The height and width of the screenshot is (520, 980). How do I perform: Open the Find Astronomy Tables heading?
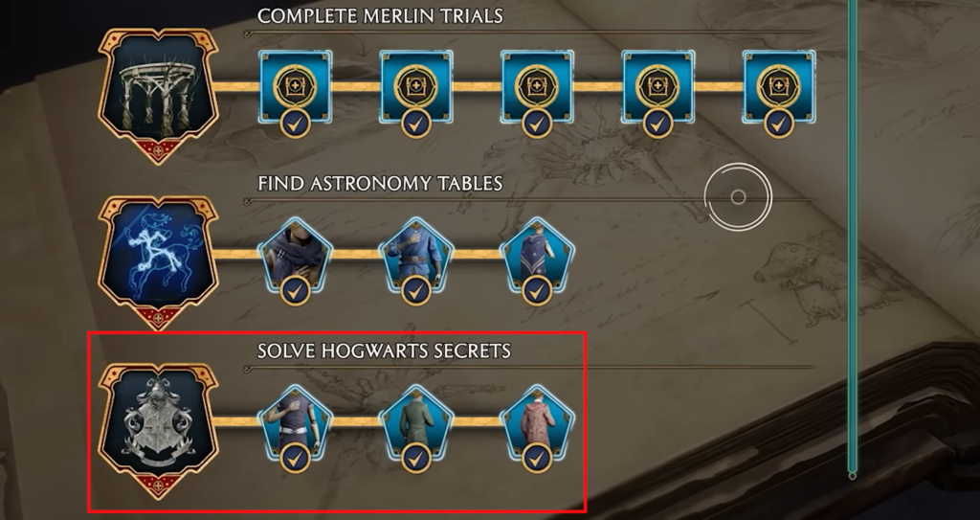click(x=380, y=183)
